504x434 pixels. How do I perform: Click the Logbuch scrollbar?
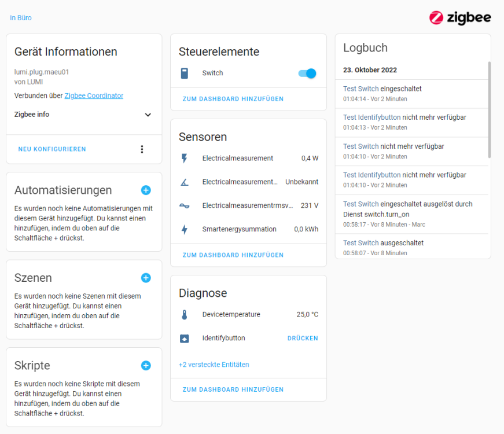[x=489, y=110]
